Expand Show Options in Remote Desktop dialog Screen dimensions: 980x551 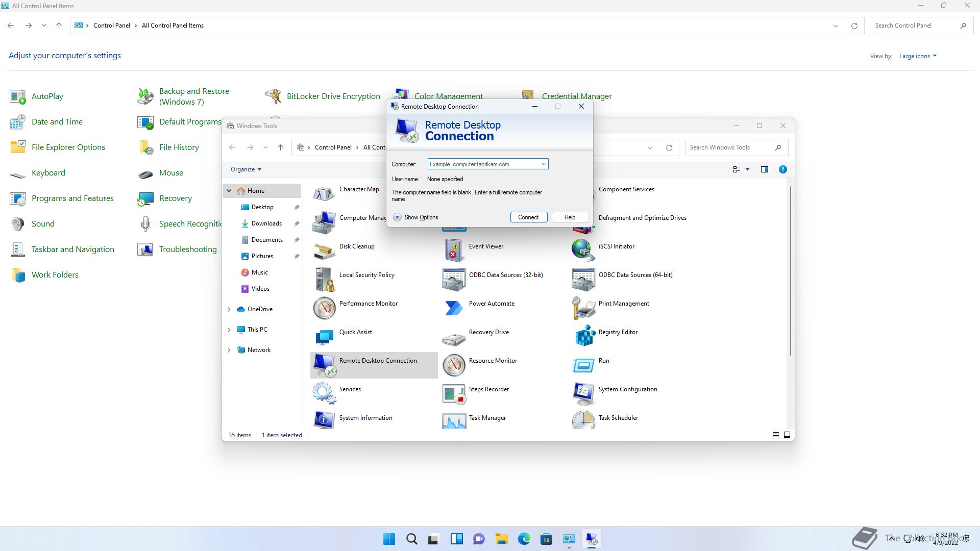(416, 217)
